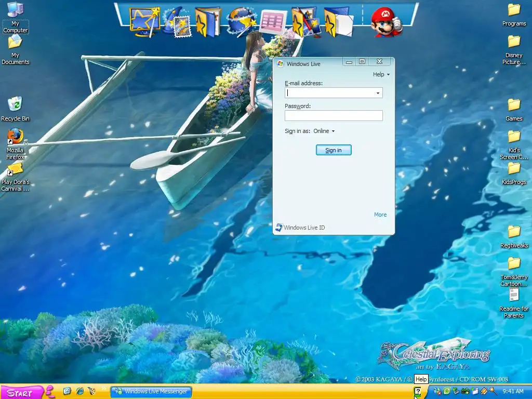The width and height of the screenshot is (532, 399).
Task: Open the Recycle Bin icon
Action: (x=15, y=109)
